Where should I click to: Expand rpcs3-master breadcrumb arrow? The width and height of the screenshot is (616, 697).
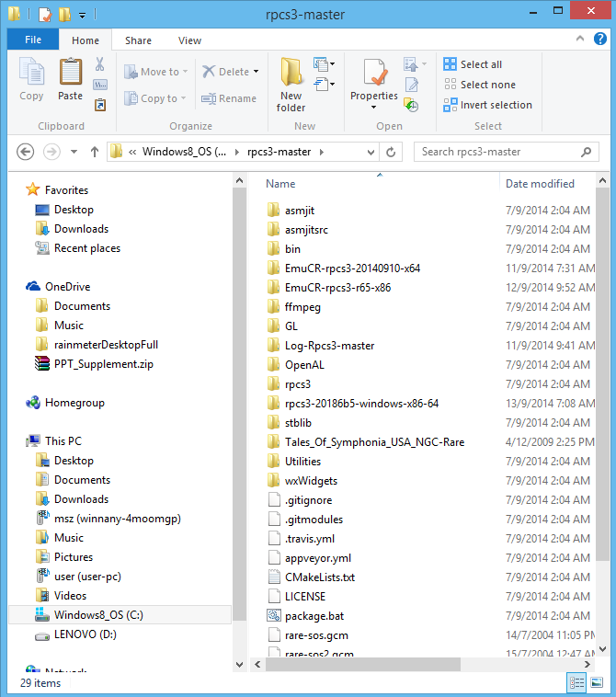[322, 152]
